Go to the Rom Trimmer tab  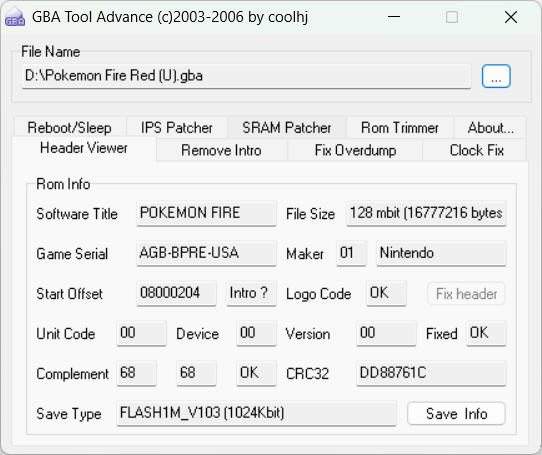400,128
